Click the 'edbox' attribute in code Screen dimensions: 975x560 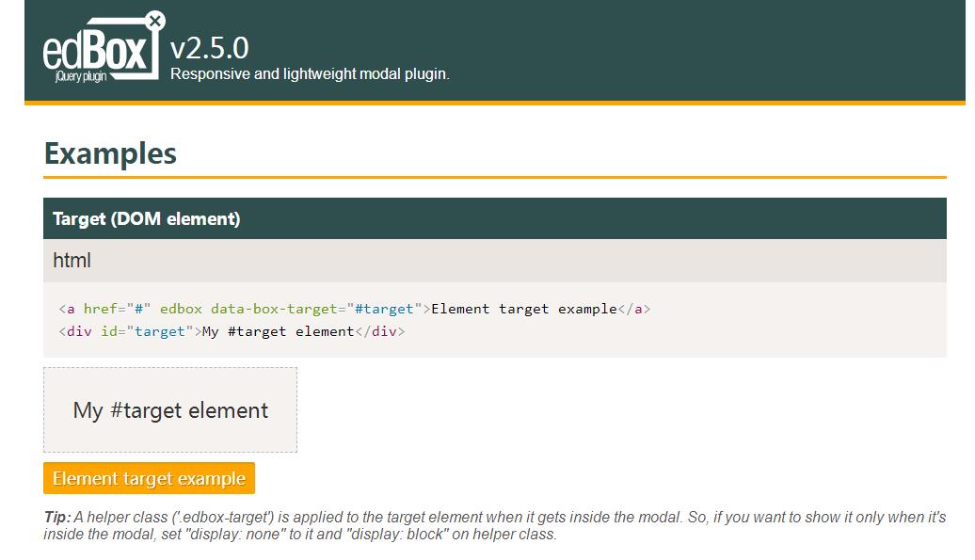click(x=181, y=309)
